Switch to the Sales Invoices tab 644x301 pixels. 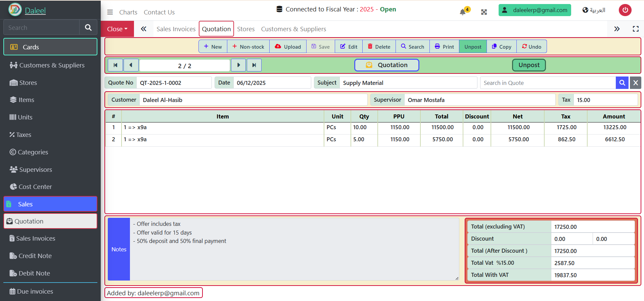tap(176, 29)
